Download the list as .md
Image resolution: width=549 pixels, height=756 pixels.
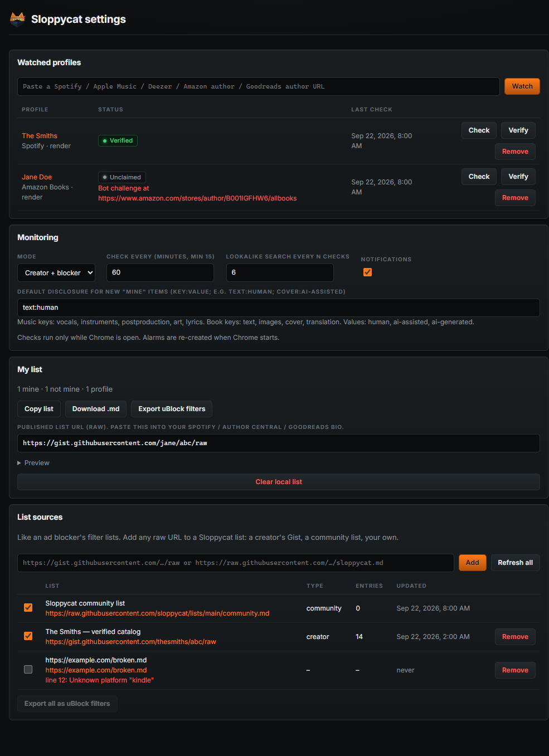point(96,409)
